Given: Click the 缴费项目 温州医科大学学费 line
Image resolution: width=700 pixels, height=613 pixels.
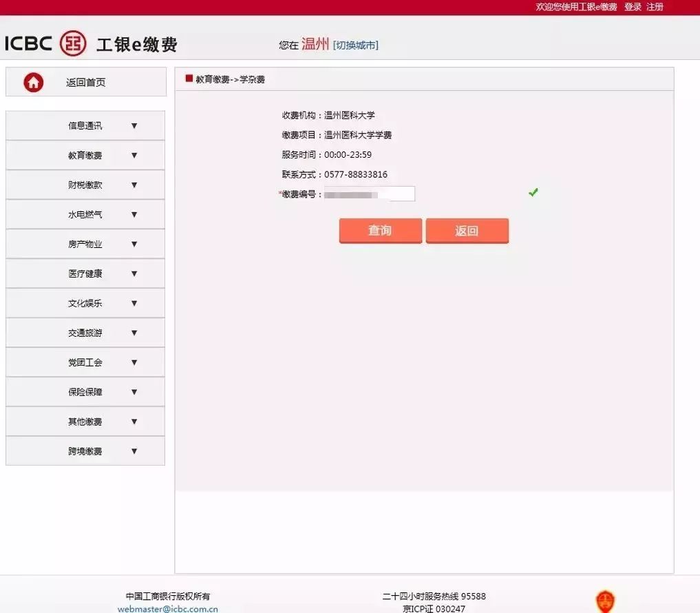Looking at the screenshot, I should [337, 135].
